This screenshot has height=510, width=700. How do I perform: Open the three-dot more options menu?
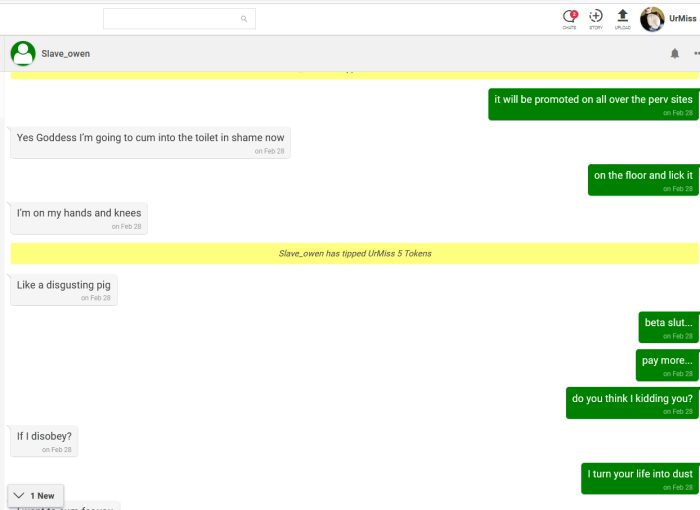tap(696, 54)
